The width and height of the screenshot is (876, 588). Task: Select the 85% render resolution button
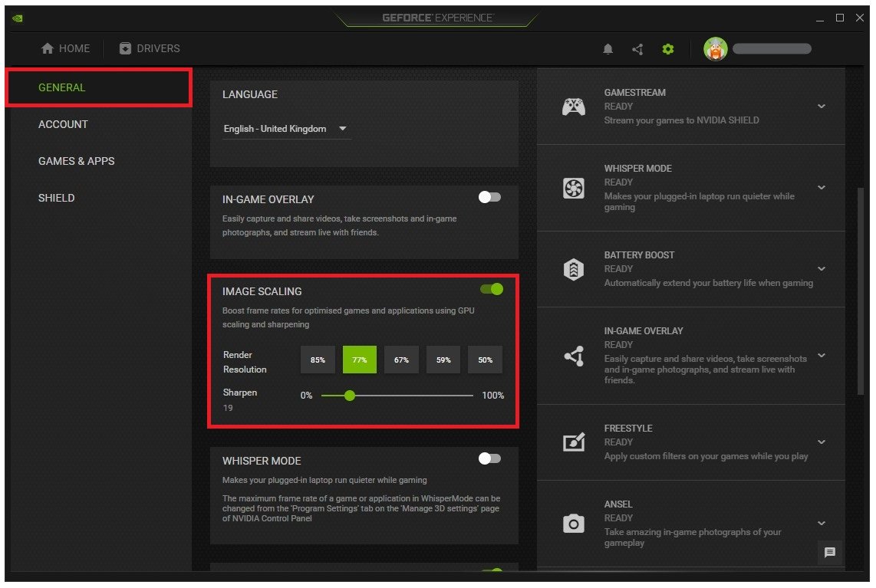(x=318, y=360)
